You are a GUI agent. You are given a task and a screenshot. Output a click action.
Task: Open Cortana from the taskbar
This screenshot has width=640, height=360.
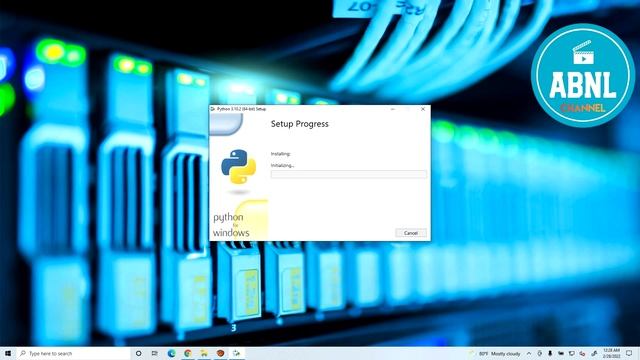point(138,353)
